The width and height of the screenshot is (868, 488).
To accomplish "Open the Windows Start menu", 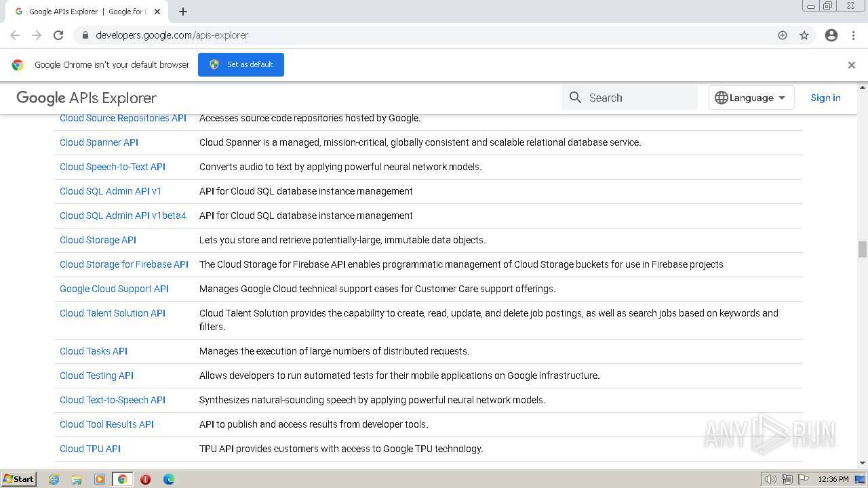I will coord(19,479).
